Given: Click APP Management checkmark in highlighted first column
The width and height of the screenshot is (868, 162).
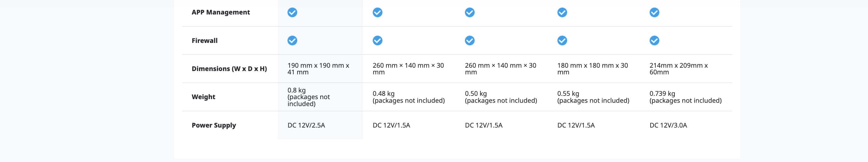Looking at the screenshot, I should click(x=292, y=12).
